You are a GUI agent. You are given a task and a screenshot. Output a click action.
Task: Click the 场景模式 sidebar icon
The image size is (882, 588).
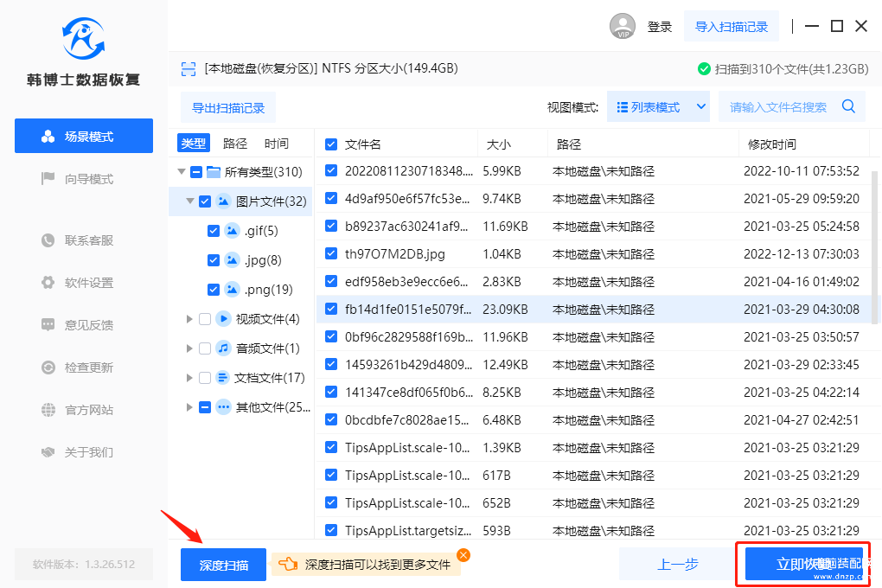click(48, 136)
